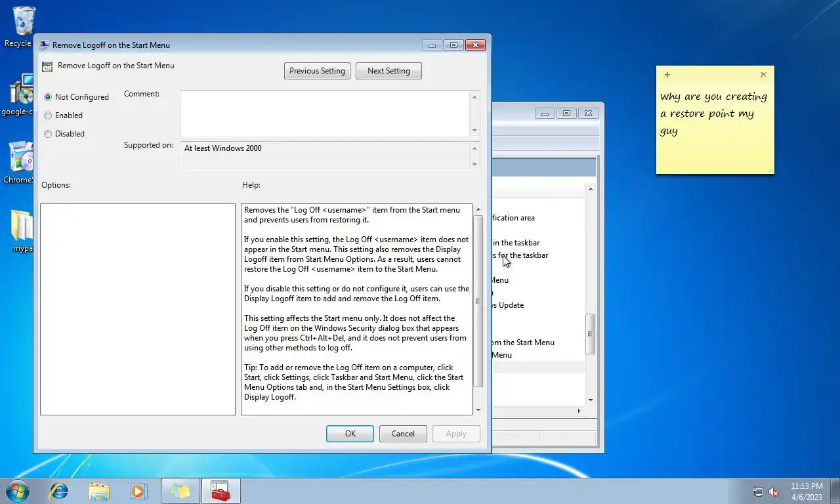Select the Not Configured option
Viewport: 840px width, 504px height.
[76, 97]
